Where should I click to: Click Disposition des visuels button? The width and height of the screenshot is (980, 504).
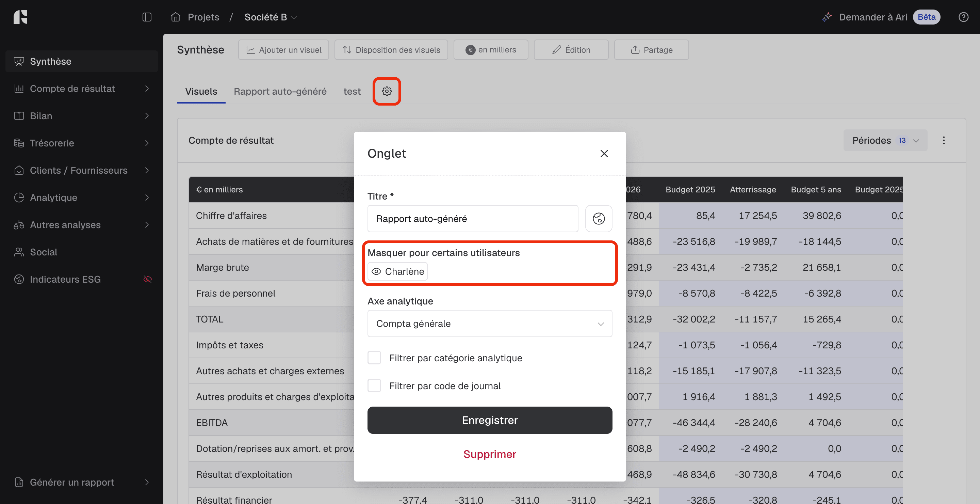[x=391, y=50]
